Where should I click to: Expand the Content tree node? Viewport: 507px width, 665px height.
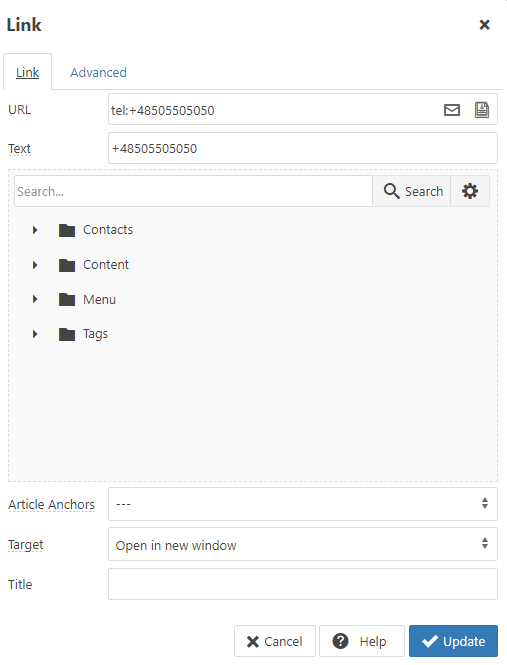[x=35, y=265]
